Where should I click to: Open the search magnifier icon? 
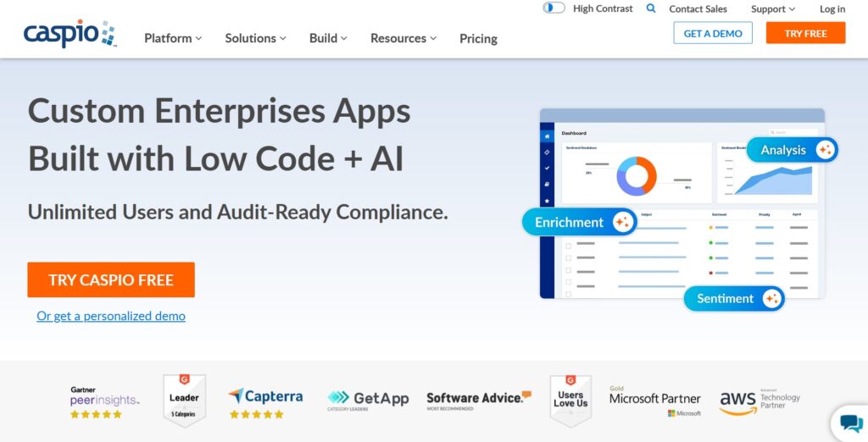click(651, 8)
